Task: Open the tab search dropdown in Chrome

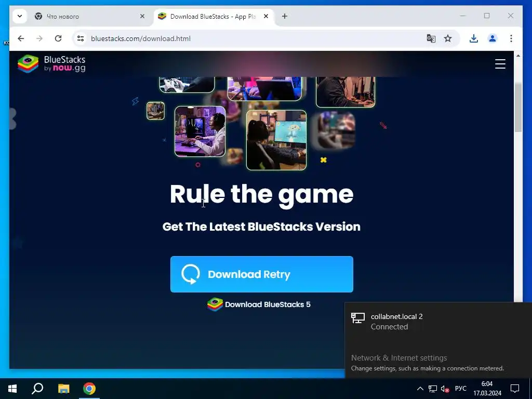Action: click(20, 16)
